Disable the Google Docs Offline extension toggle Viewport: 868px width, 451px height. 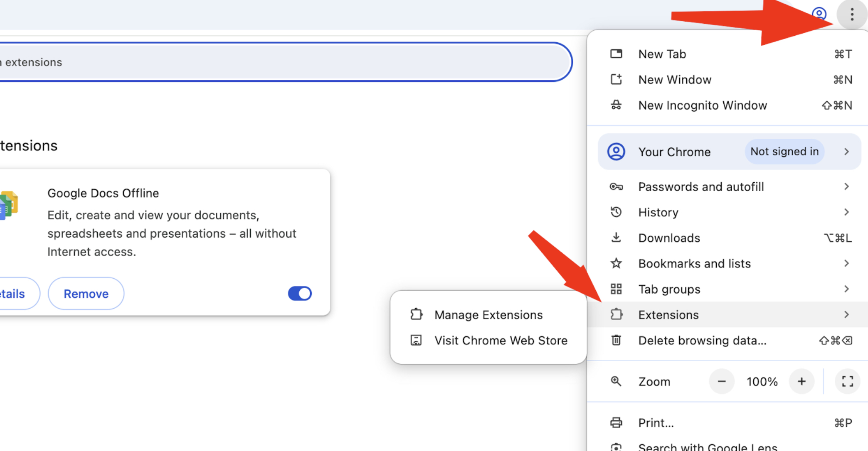[x=300, y=294]
